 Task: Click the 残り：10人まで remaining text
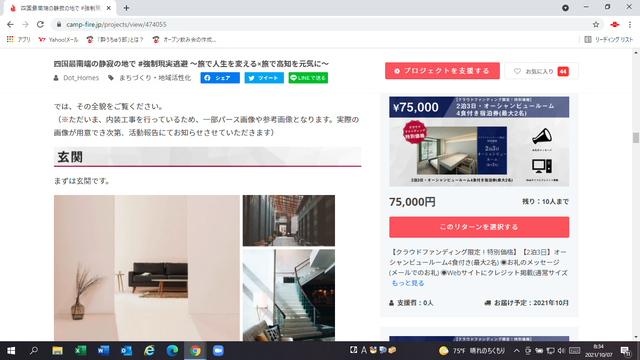click(x=545, y=202)
